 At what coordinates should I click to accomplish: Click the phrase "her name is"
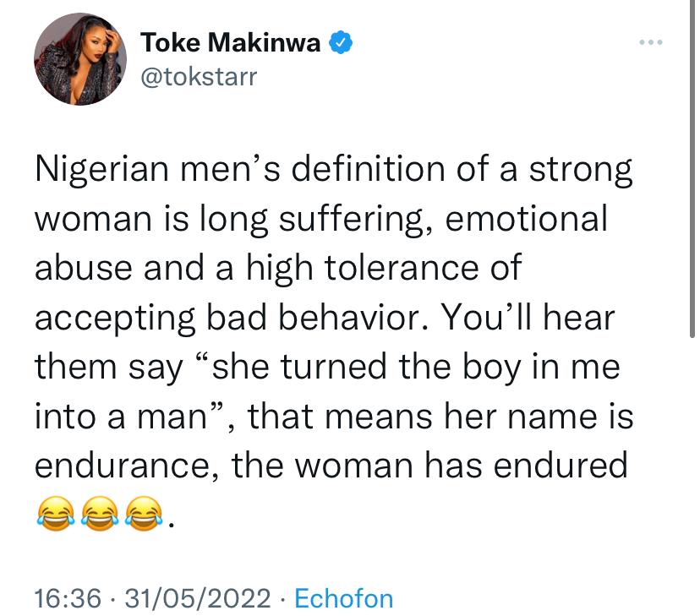[539, 417]
